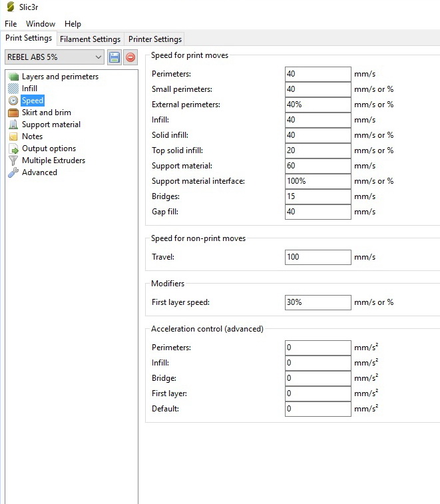The width and height of the screenshot is (440, 504).
Task: Switch to the Printer Settings tab
Action: tap(154, 39)
